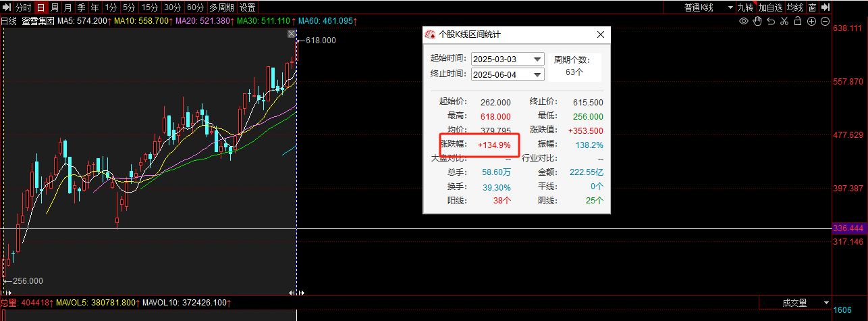Zoom in with the plus circle icon

coord(811,22)
